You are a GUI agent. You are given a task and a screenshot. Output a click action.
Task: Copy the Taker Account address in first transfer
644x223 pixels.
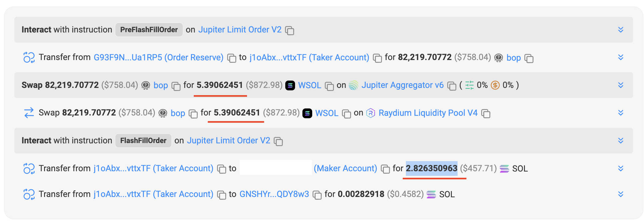point(377,58)
